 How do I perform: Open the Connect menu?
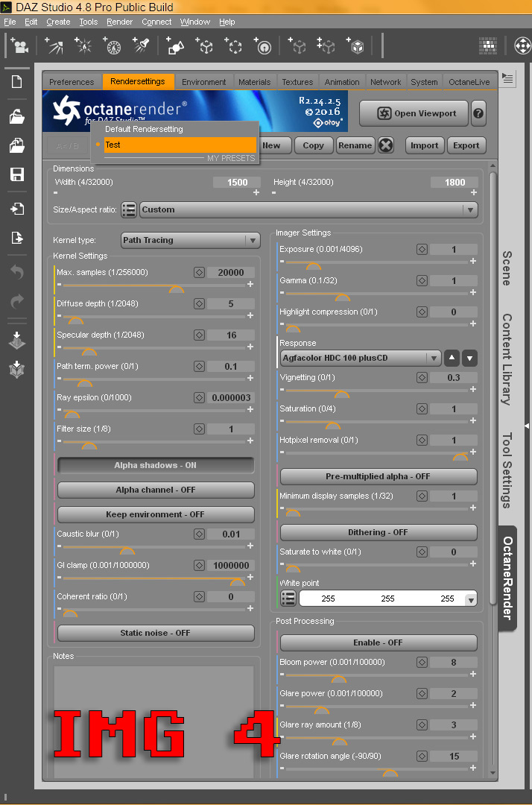(156, 22)
